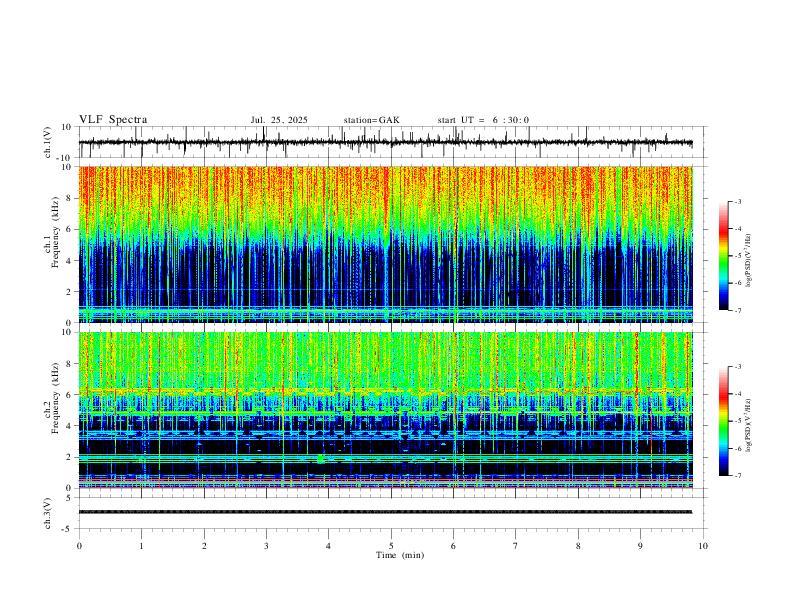Click the "Time (min)" x-axis label
792x612 pixels.
pos(400,555)
